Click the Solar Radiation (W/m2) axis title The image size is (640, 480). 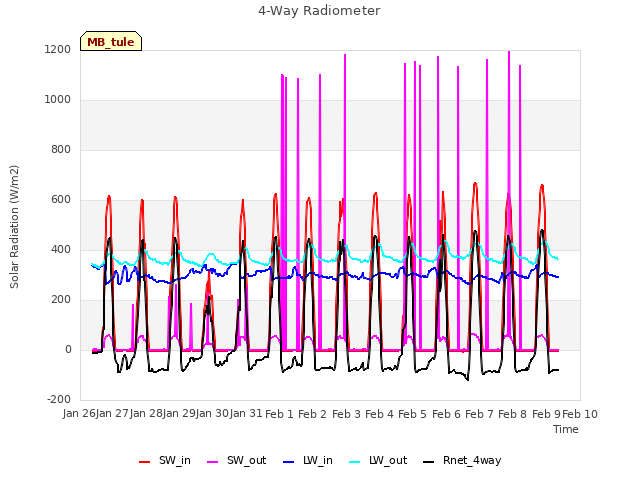click(x=14, y=227)
